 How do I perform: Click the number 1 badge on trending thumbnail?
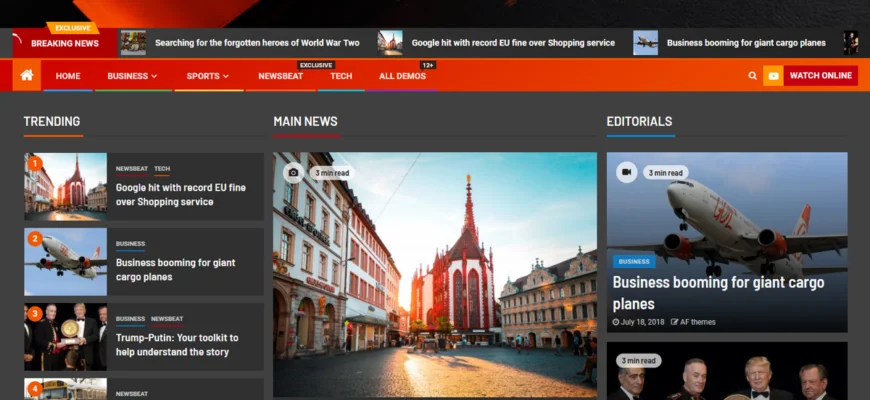click(35, 163)
